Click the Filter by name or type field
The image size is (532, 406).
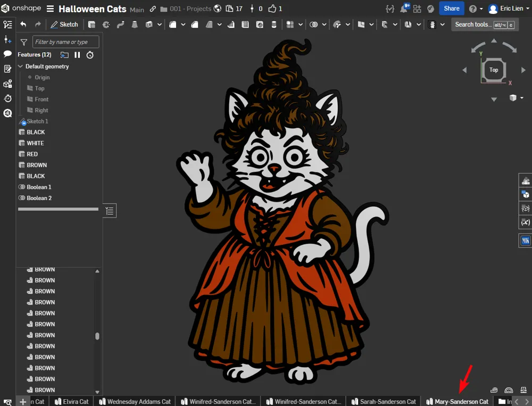(66, 42)
